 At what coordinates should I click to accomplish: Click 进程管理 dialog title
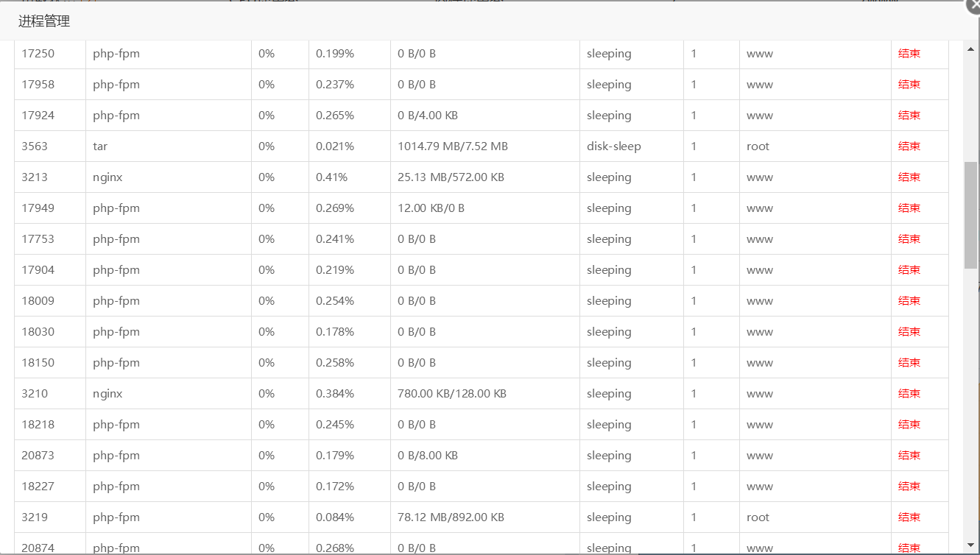44,21
